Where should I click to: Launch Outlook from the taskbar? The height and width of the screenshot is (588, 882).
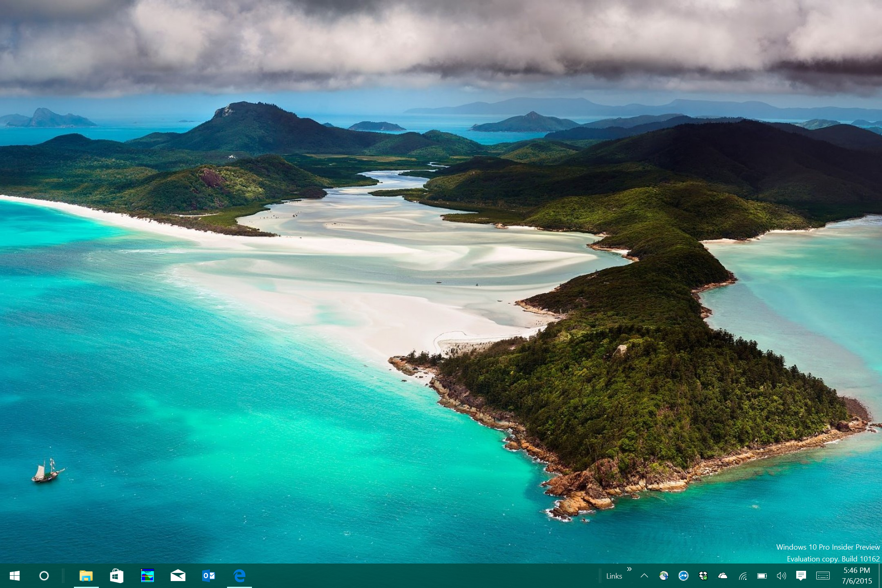pos(209,576)
